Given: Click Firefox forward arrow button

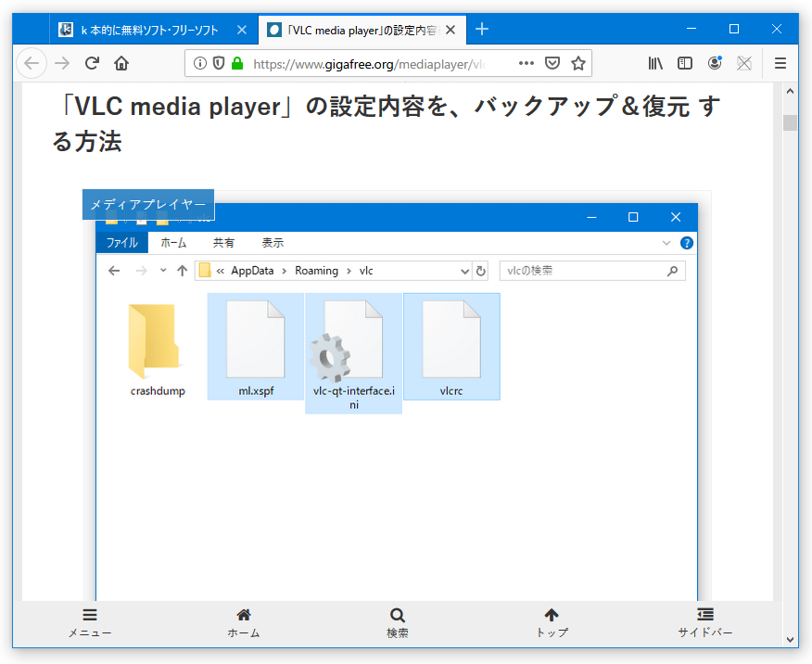Looking at the screenshot, I should click(62, 63).
